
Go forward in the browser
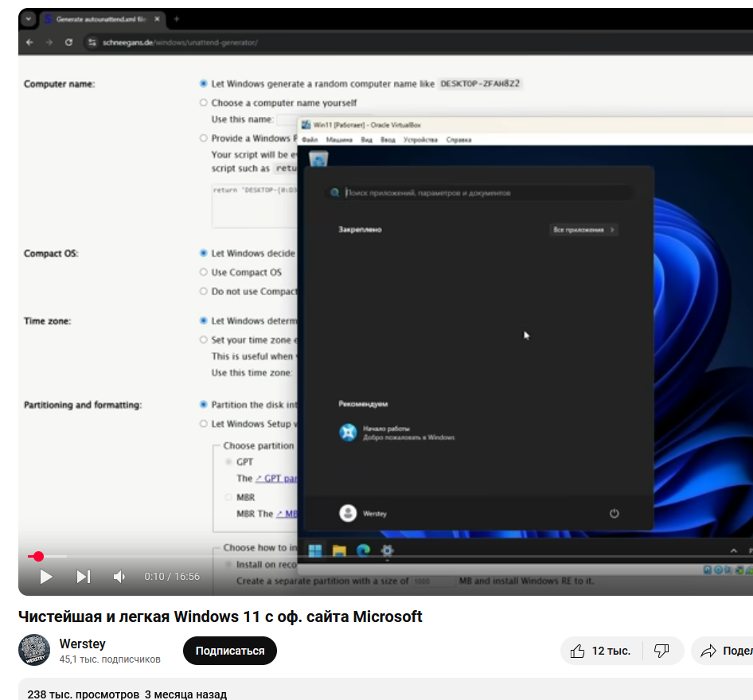coord(49,42)
